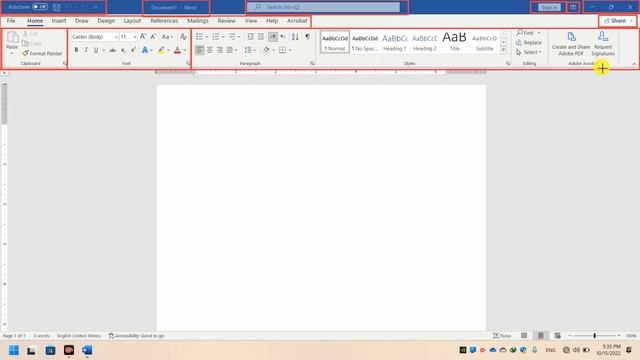Screen dimensions: 640x360
Task: Collapse the ribbon chevron
Action: (634, 64)
